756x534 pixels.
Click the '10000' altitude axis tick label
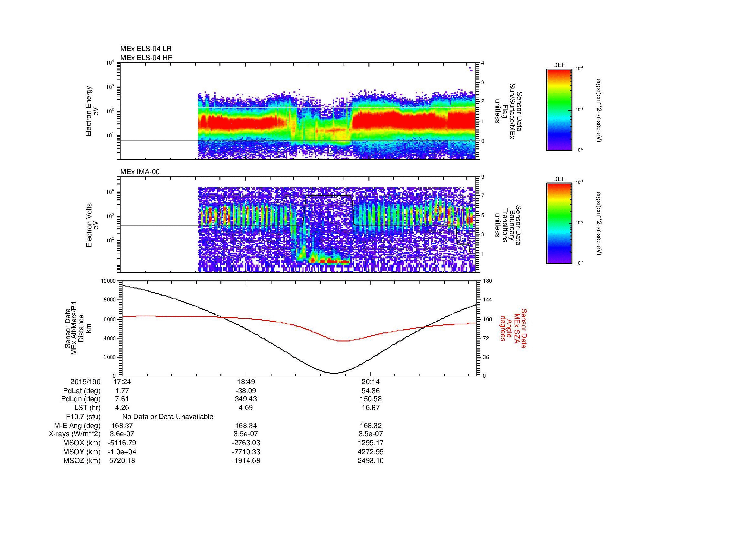click(109, 281)
